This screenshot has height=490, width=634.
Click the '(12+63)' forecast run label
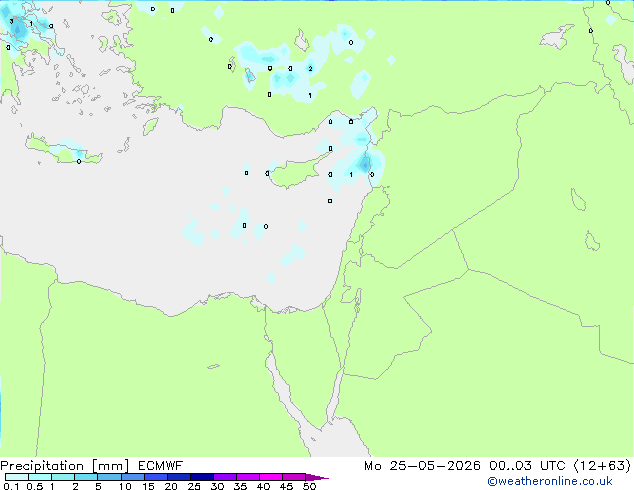tap(602, 466)
